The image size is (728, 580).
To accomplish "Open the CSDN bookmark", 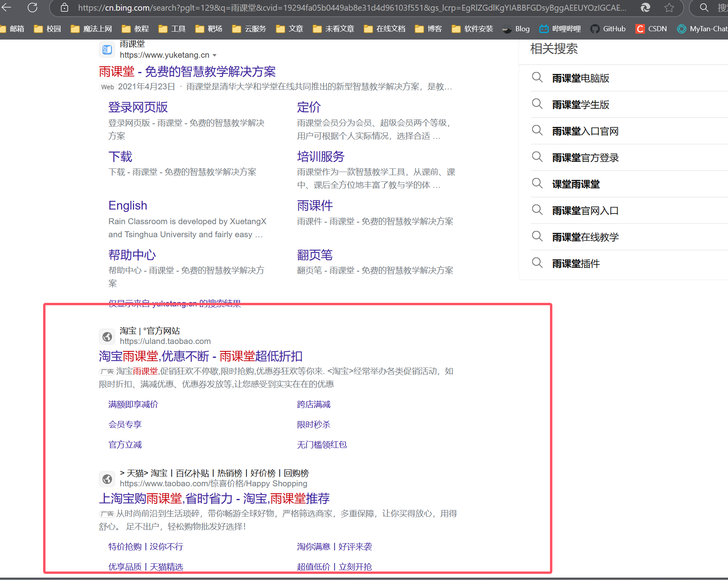I will click(651, 28).
